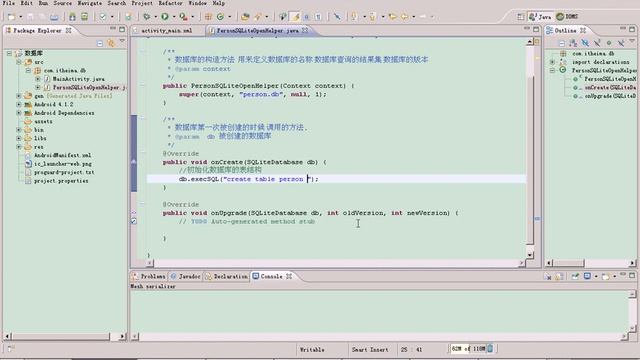
Task: Click the External Tools run icon
Action: pyautogui.click(x=183, y=17)
